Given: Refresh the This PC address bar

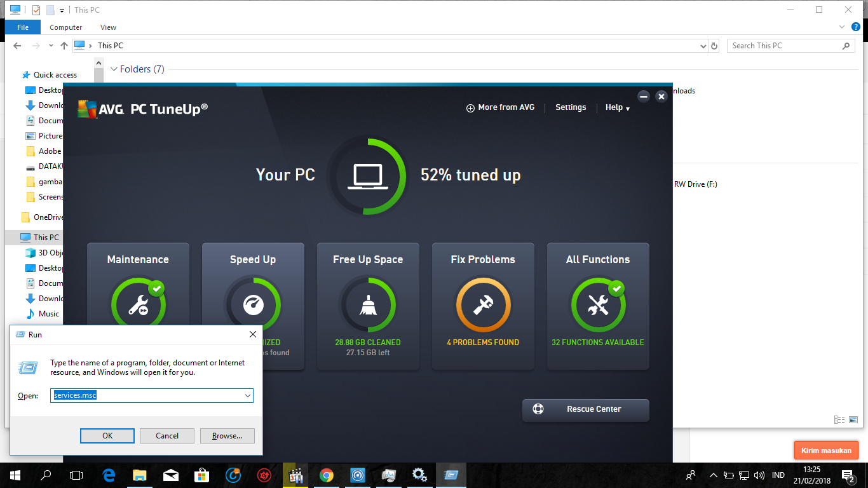Looking at the screenshot, I should click(x=714, y=46).
